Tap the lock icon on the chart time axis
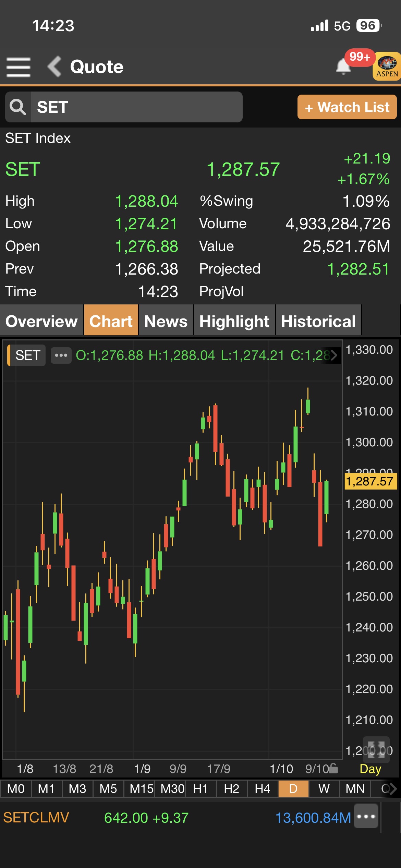This screenshot has height=868, width=401. (x=333, y=769)
